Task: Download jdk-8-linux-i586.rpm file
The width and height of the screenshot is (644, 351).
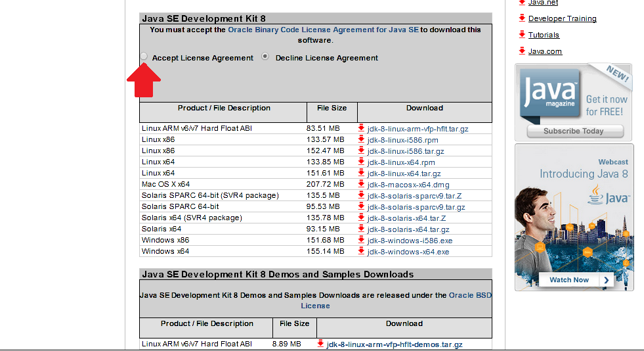Action: (x=402, y=140)
